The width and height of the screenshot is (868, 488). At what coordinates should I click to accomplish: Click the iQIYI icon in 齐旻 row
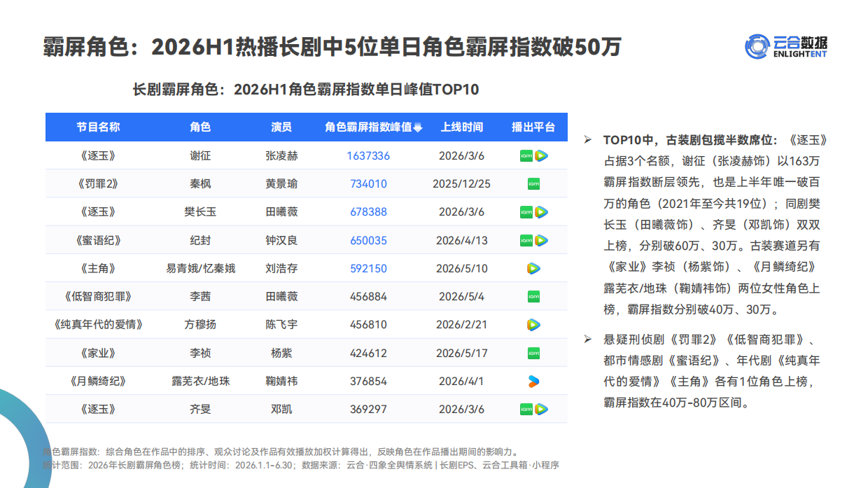526,409
